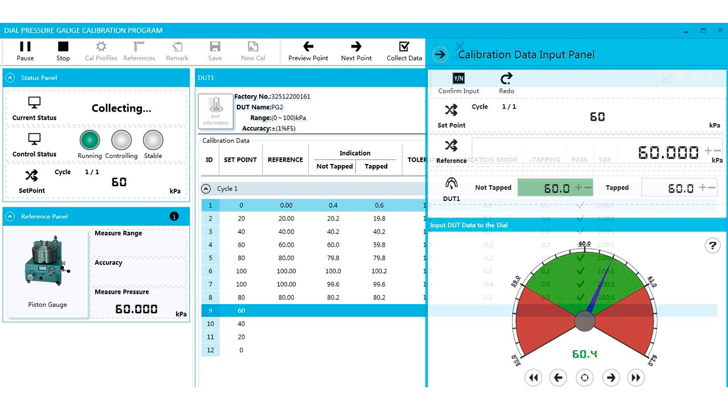
Task: Click the Stable status indicator
Action: [x=153, y=141]
